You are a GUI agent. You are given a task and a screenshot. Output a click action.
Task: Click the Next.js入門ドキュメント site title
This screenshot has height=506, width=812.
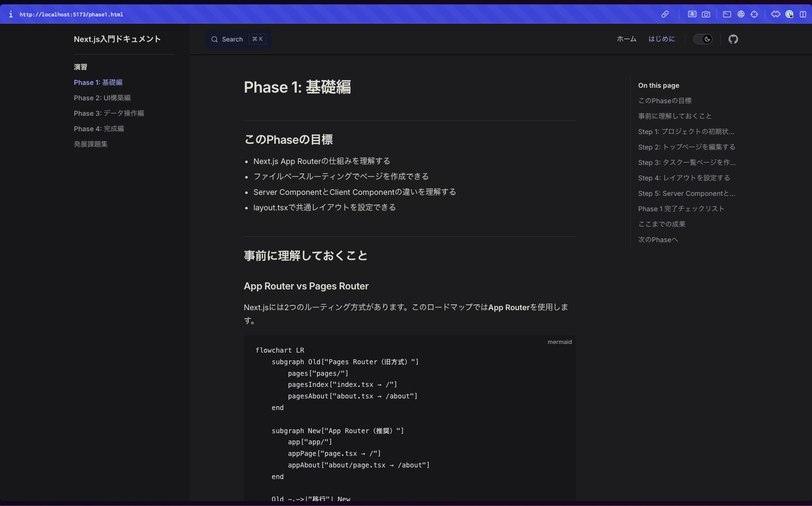click(117, 39)
